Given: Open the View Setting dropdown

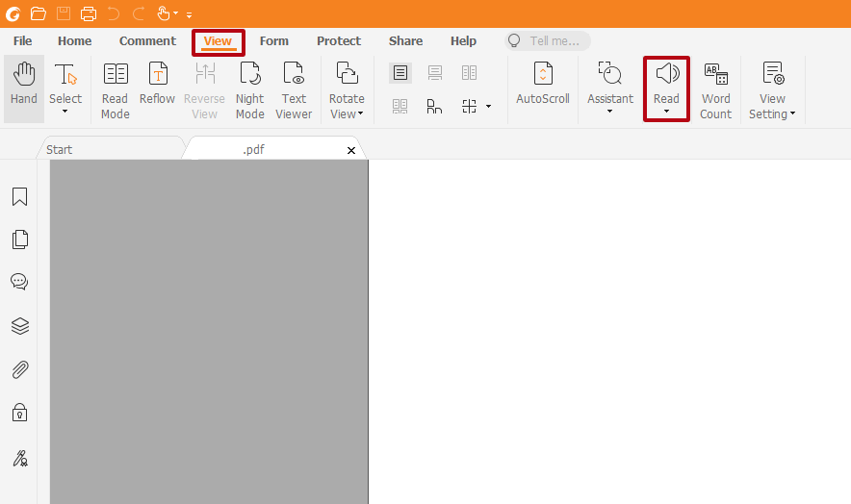Looking at the screenshot, I should click(772, 113).
